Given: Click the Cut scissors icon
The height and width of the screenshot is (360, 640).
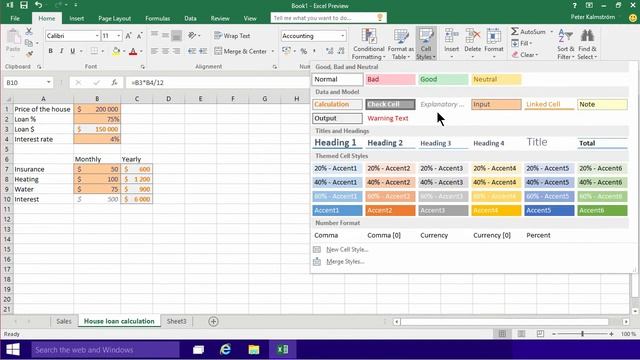Looking at the screenshot, I should [x=29, y=31].
